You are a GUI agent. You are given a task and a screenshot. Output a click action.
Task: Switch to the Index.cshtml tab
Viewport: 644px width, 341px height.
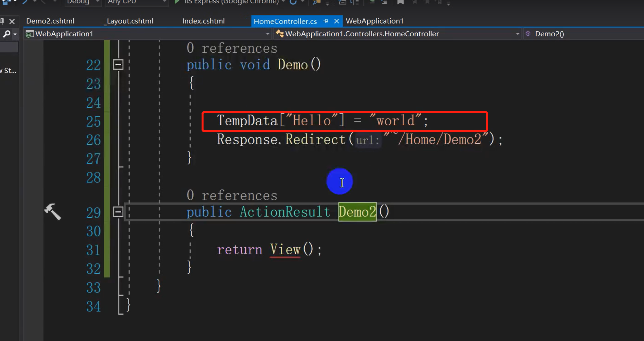(203, 21)
